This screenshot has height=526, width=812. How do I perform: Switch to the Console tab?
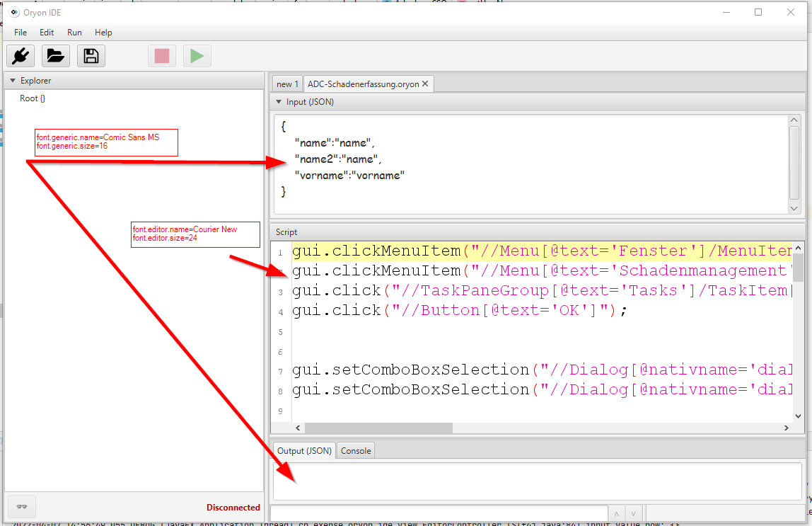(356, 450)
